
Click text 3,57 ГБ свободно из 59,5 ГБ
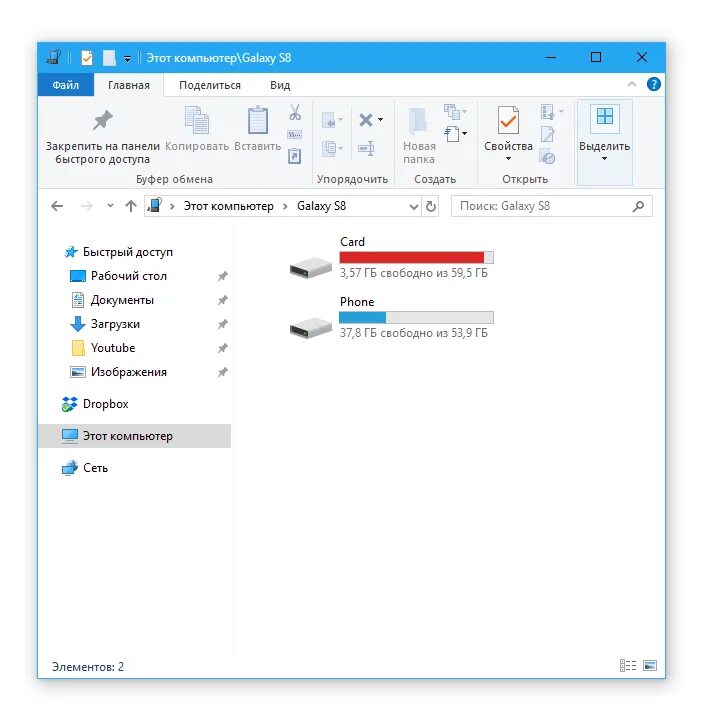click(414, 273)
